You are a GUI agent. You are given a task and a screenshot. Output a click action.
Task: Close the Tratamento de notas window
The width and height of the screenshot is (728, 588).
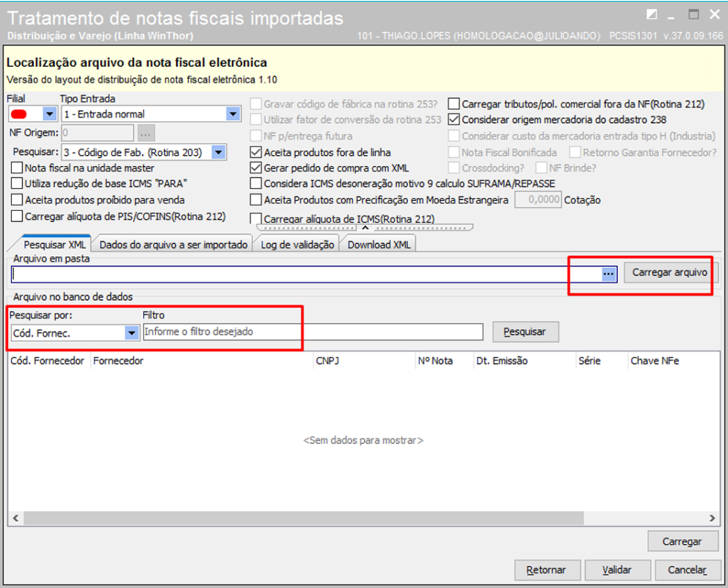(x=715, y=15)
